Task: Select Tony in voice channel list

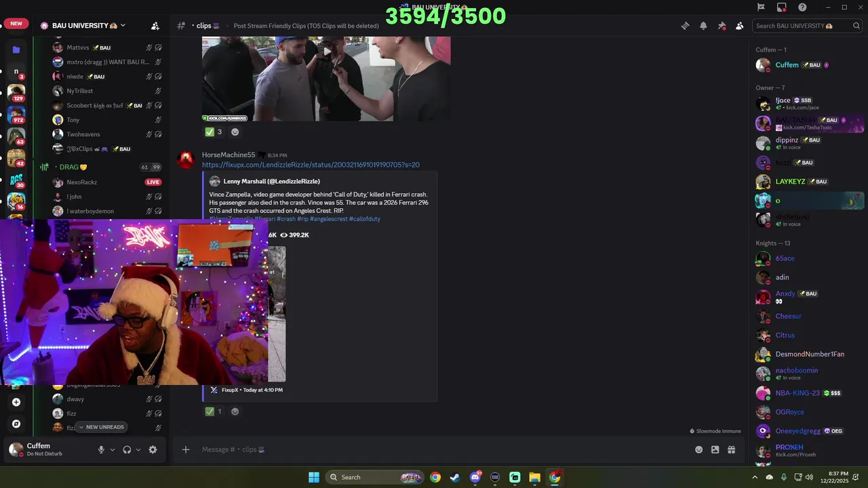Action: coord(106,120)
